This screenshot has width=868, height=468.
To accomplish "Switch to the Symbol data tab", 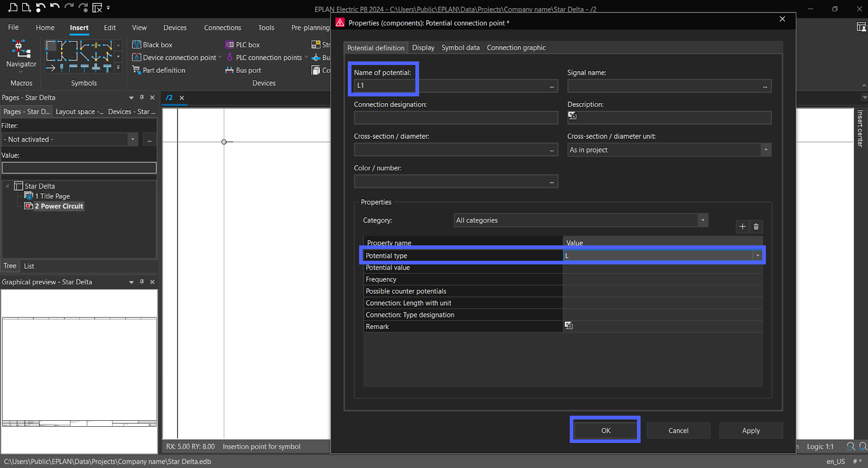I will 460,48.
